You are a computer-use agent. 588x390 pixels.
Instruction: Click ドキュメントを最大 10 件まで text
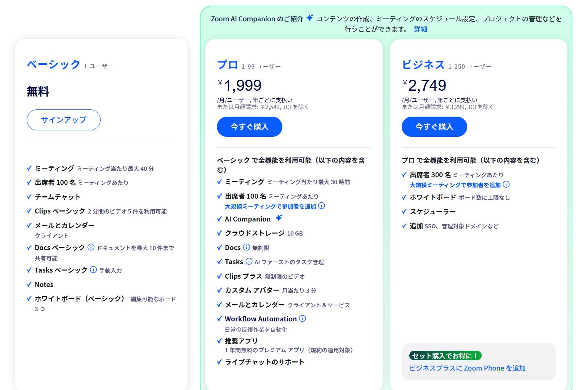coord(135,248)
